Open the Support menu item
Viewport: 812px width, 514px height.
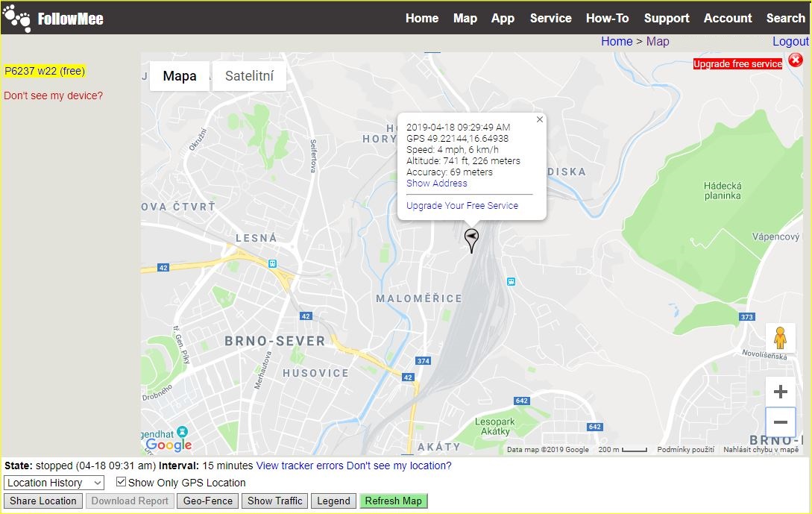pos(667,18)
